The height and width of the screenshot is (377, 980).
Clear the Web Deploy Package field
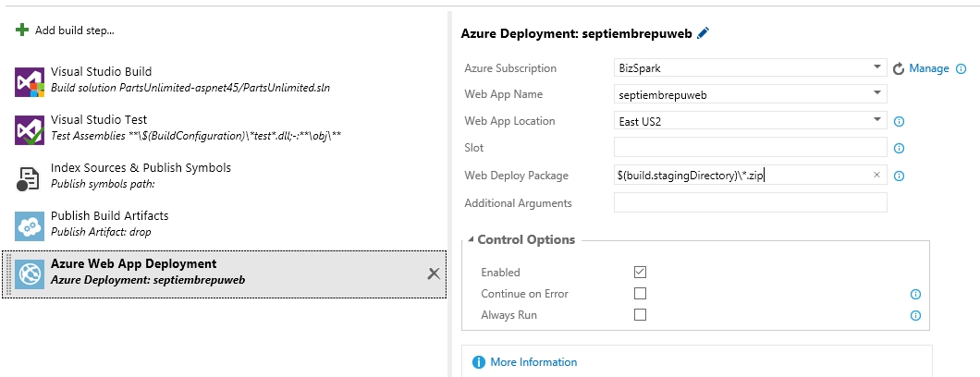[x=876, y=176]
